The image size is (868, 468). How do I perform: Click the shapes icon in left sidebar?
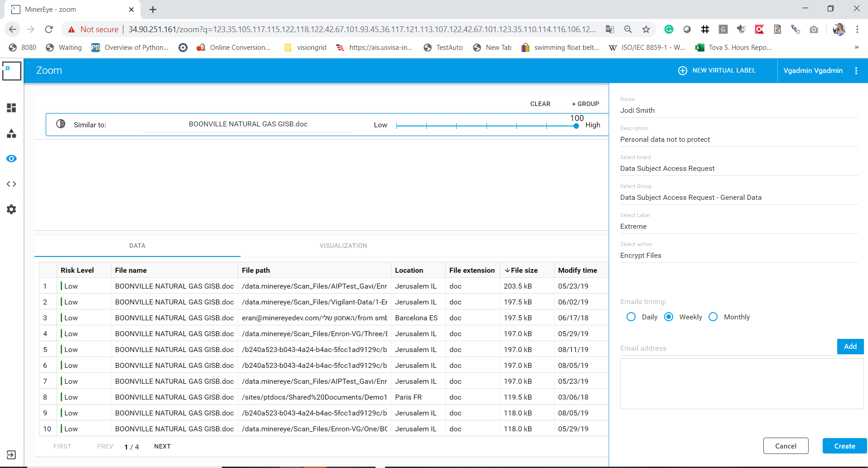pyautogui.click(x=11, y=133)
